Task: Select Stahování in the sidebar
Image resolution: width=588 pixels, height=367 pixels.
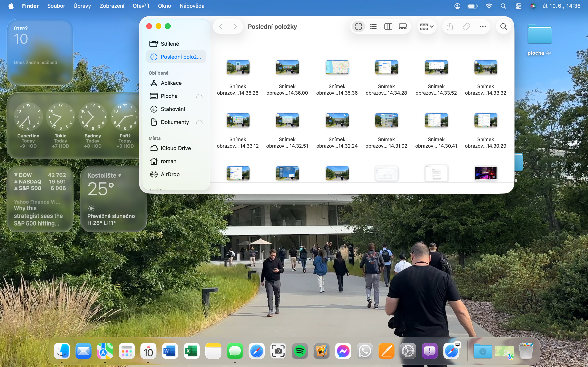Action: 173,109
